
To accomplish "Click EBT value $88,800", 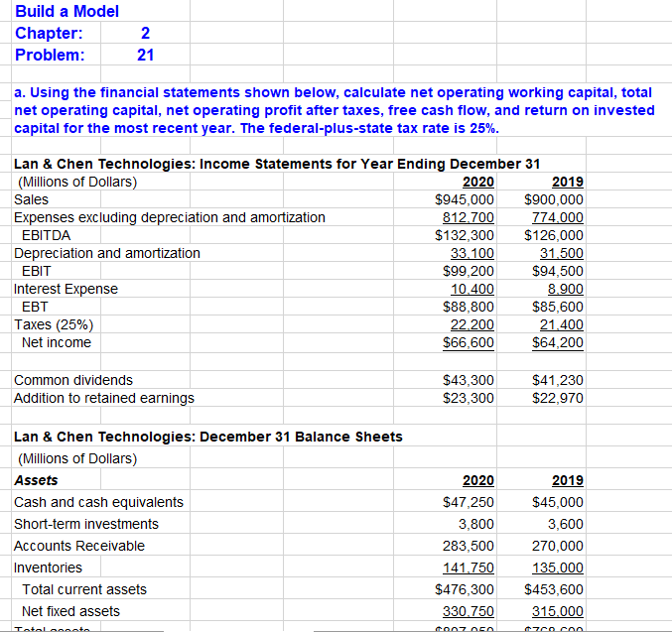I will coord(468,307).
